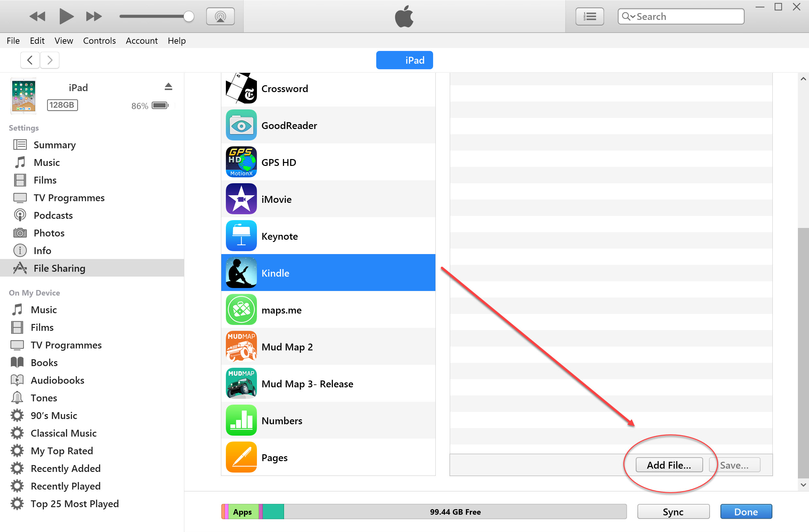Select the GoodReader app icon
This screenshot has width=809, height=532.
[241, 125]
